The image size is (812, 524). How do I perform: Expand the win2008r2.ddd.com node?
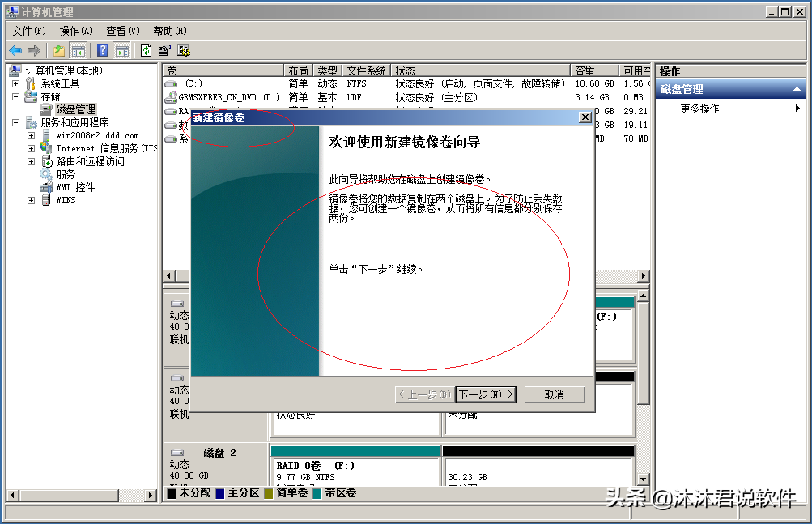(31, 135)
